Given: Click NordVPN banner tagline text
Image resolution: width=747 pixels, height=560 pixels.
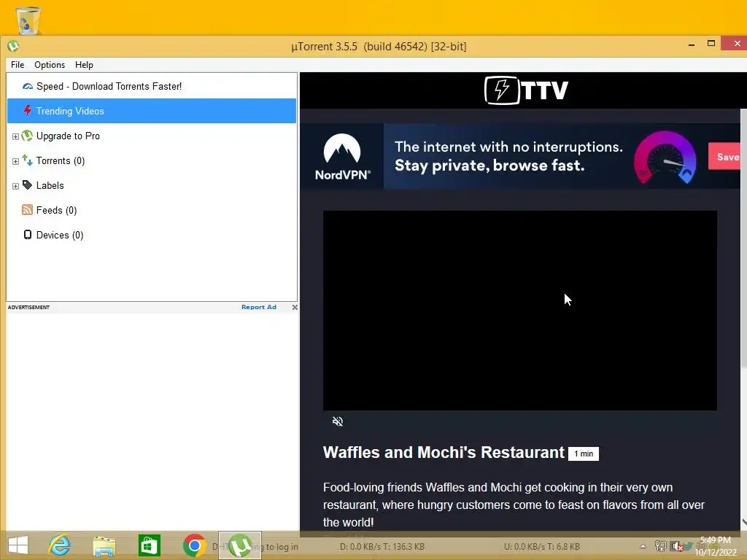Looking at the screenshot, I should (x=508, y=156).
